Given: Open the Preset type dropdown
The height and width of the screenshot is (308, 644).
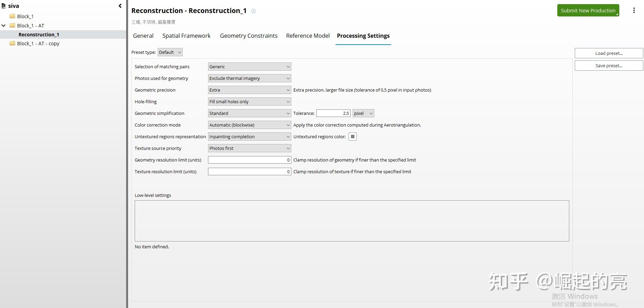Looking at the screenshot, I should [x=170, y=52].
